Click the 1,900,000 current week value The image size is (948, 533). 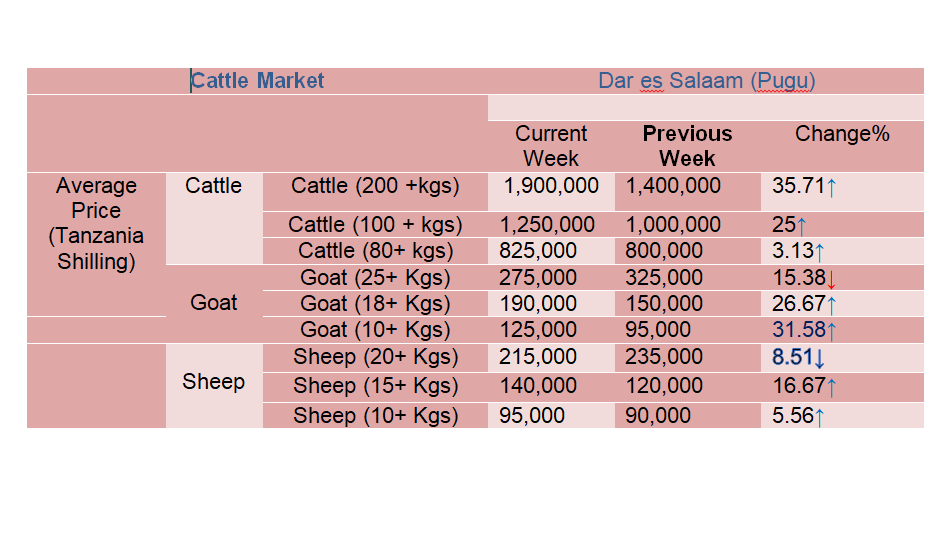[551, 186]
